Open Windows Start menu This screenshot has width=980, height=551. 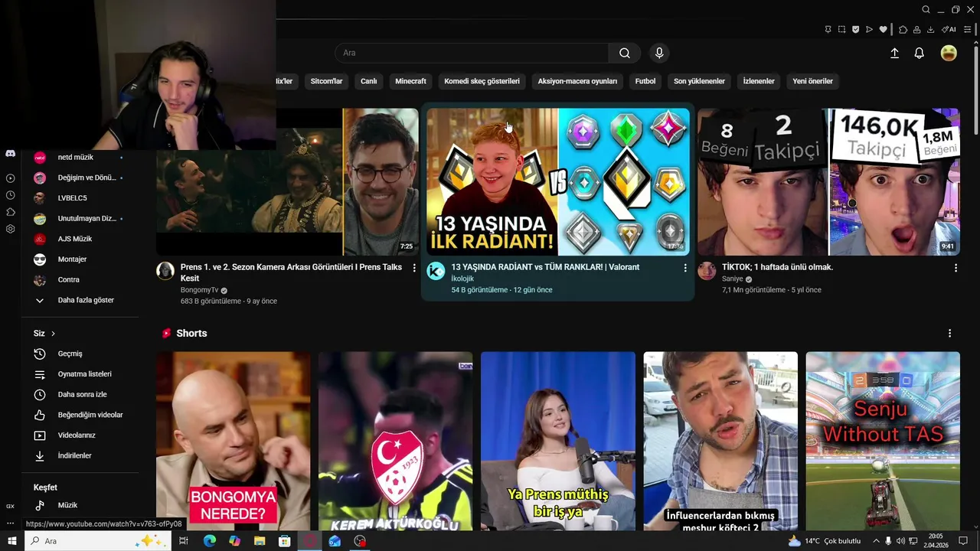coord(11,541)
